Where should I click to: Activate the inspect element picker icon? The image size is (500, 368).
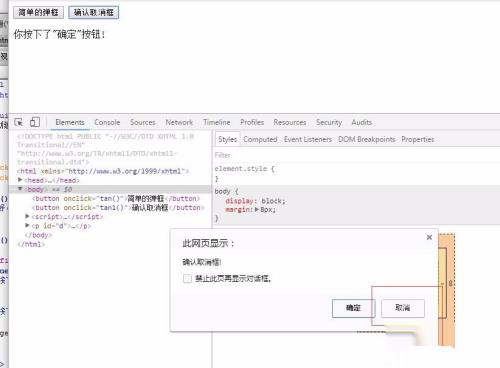(19, 122)
